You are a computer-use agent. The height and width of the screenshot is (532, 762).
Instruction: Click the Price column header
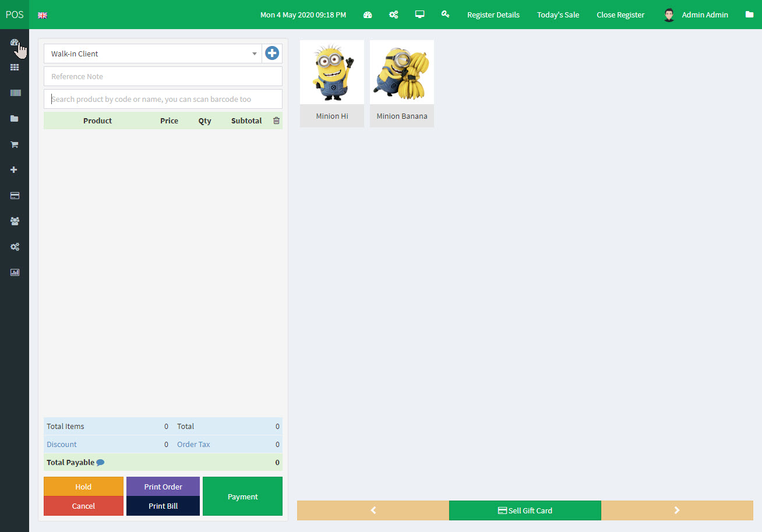[169, 120]
